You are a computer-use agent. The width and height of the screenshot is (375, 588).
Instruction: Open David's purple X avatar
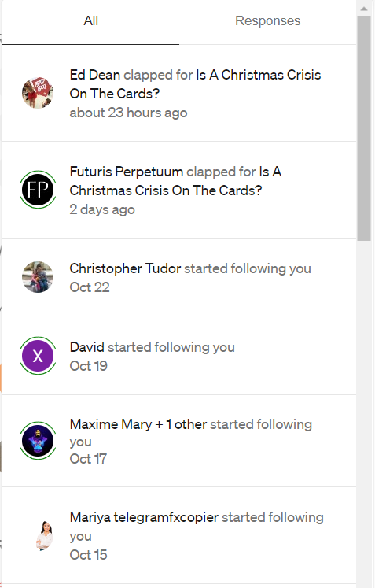(38, 356)
